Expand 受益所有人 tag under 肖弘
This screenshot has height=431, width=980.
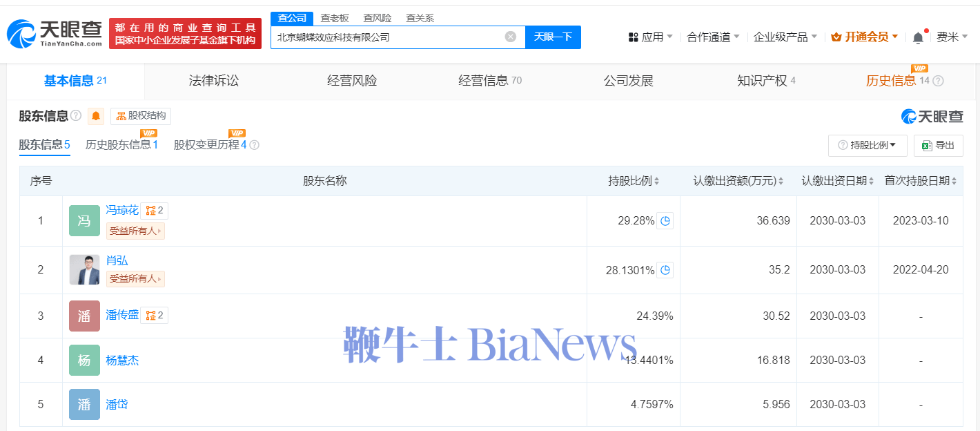tap(135, 278)
